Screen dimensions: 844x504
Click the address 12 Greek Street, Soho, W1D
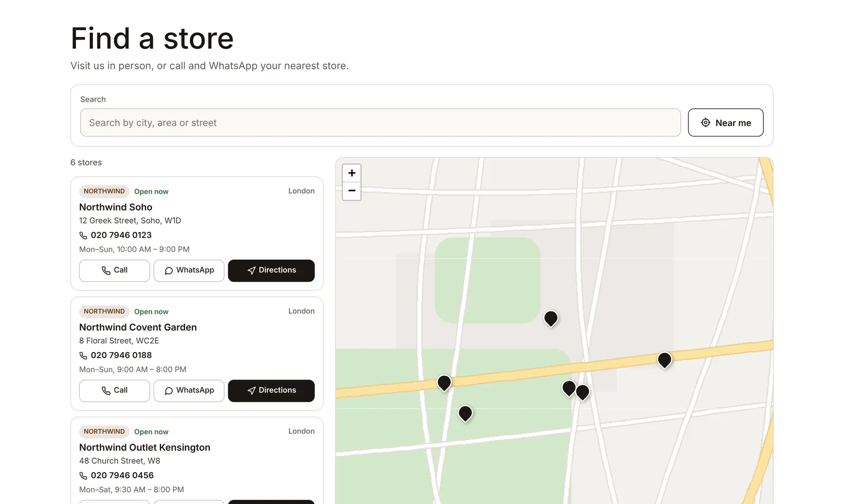tap(130, 221)
